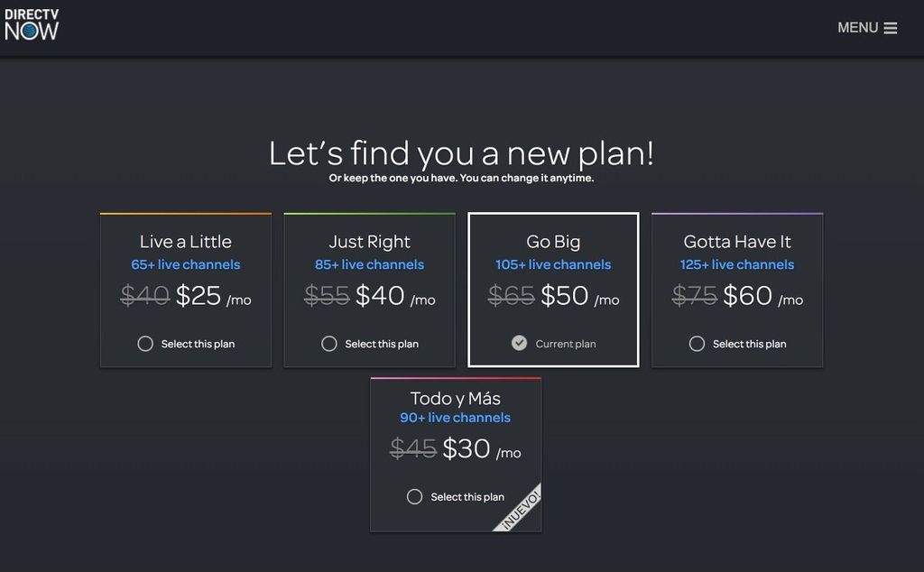View 125+ live channels for Gotta Have It
The height and width of the screenshot is (572, 924).
pos(737,264)
